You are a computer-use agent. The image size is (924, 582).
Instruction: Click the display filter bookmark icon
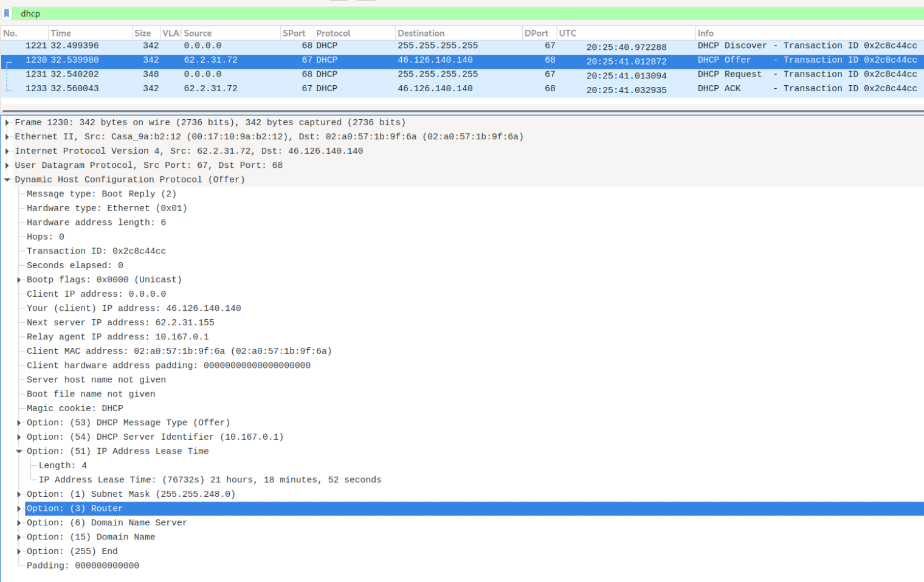(x=7, y=13)
